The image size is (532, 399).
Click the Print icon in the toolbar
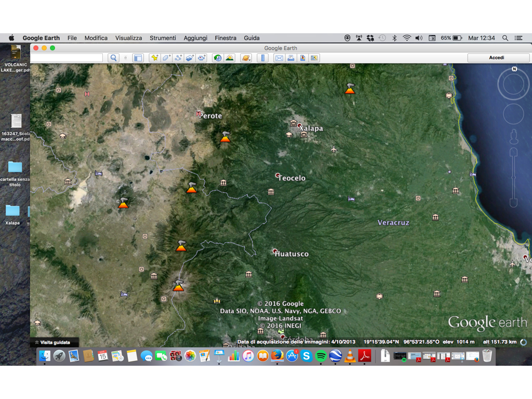(291, 58)
